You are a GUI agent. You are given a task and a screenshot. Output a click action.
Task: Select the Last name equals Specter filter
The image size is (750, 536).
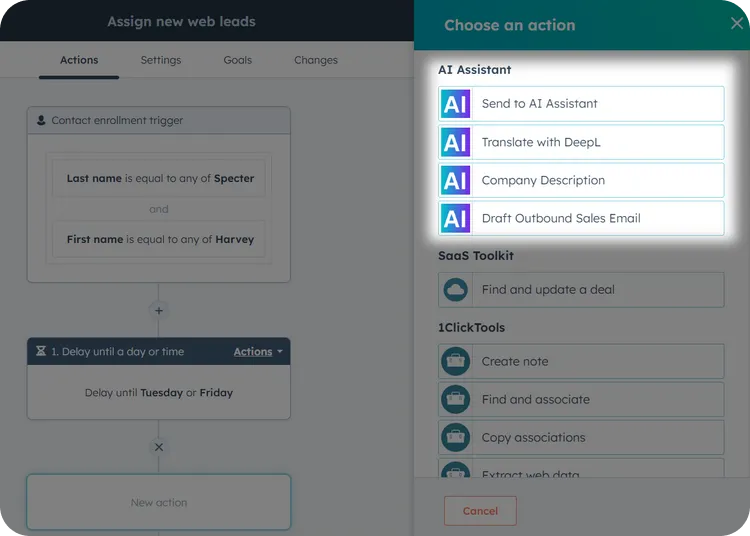[160, 179]
